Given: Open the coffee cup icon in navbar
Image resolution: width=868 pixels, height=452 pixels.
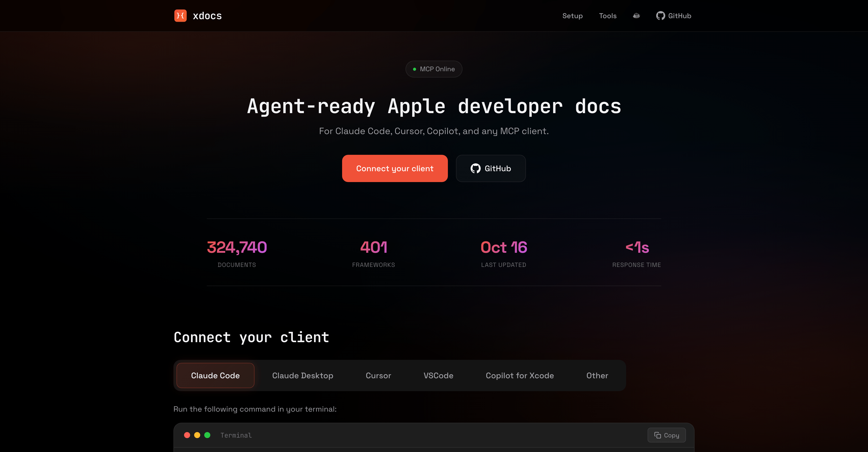Looking at the screenshot, I should point(636,15).
